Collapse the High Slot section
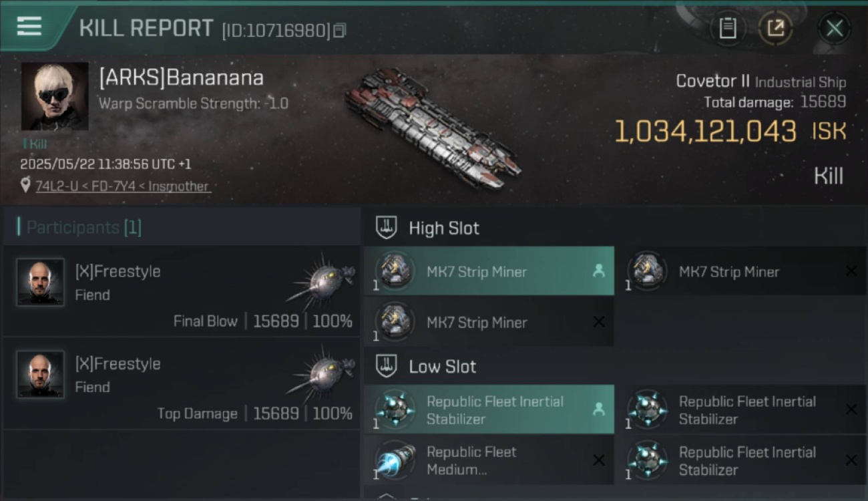 387,228
